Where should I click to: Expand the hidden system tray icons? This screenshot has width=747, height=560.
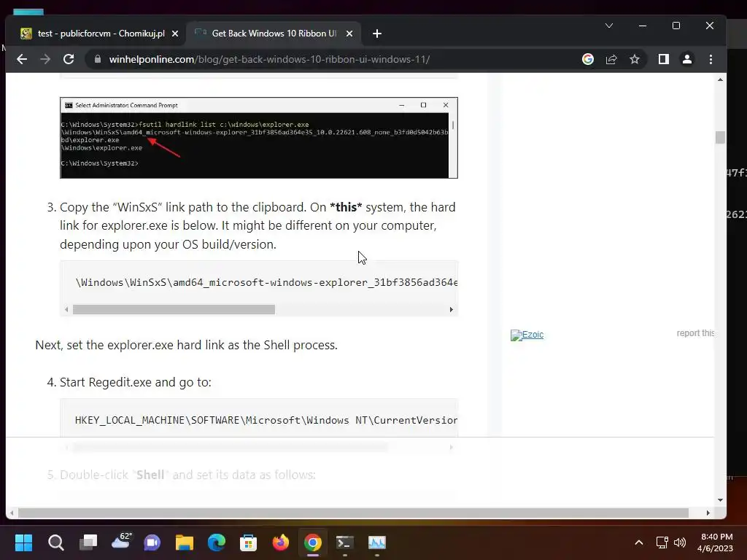tap(639, 542)
